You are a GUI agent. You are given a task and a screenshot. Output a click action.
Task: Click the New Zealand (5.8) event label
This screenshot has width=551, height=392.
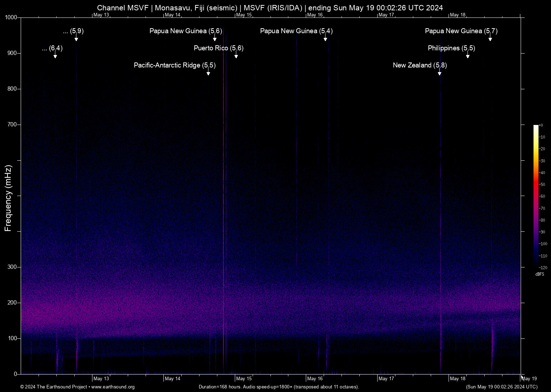(420, 65)
